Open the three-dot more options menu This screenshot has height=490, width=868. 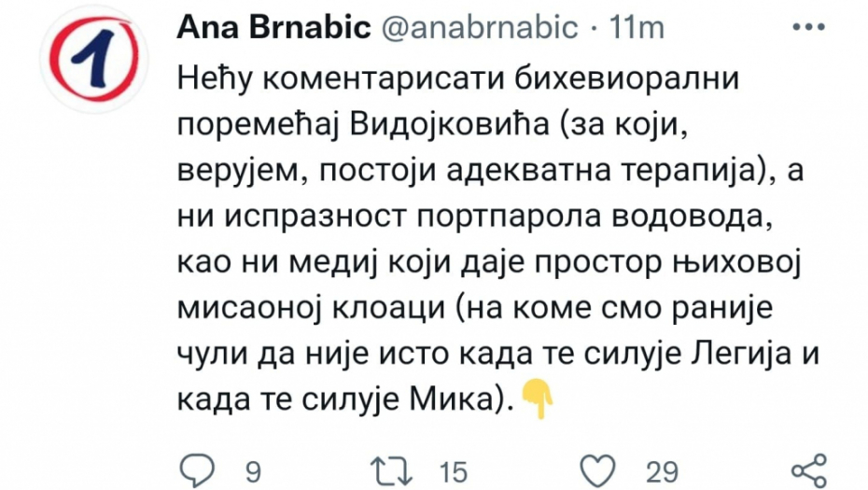(x=806, y=27)
